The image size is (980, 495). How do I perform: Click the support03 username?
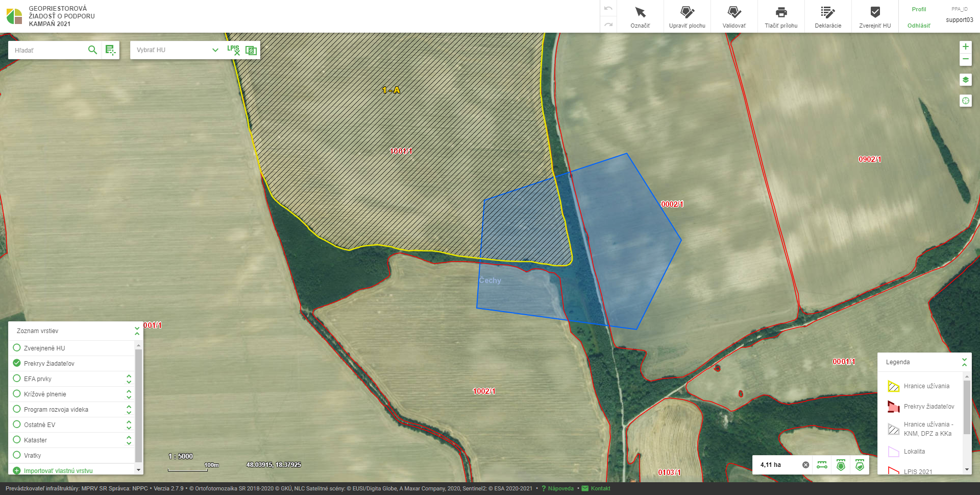coord(959,20)
